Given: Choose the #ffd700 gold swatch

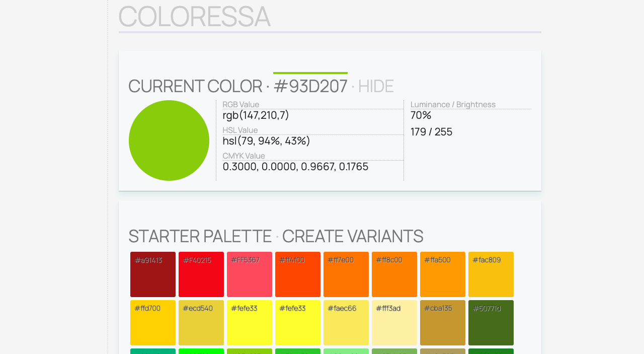Looking at the screenshot, I should (153, 323).
